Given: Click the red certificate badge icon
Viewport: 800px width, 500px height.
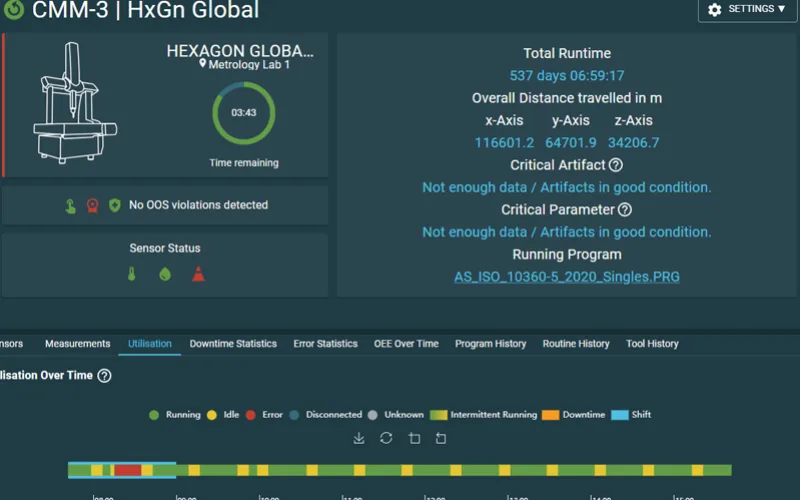Looking at the screenshot, I should click(x=92, y=206).
